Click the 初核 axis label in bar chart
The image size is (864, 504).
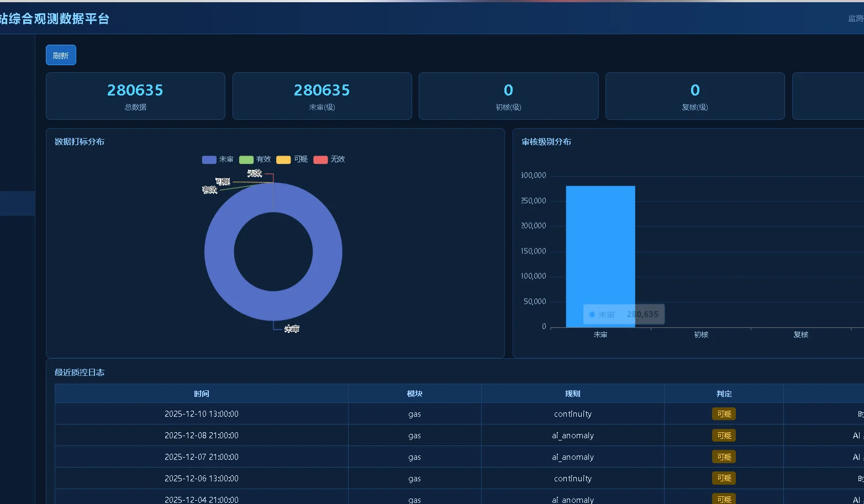click(x=701, y=335)
